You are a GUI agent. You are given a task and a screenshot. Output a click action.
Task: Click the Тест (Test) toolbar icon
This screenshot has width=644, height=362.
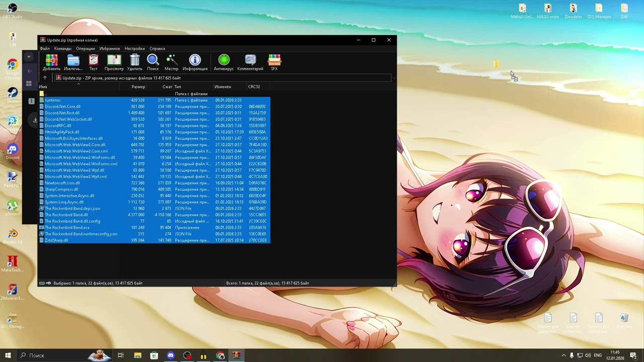[94, 62]
